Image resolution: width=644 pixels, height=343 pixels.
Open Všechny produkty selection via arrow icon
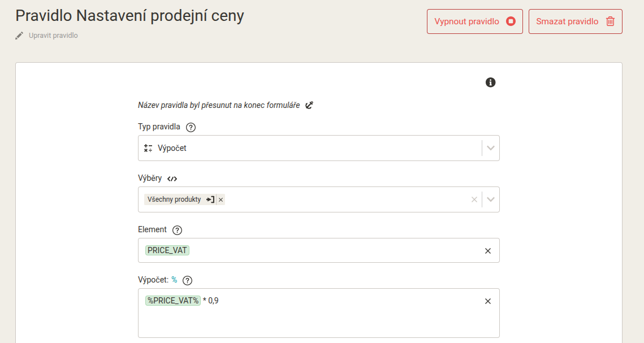[x=210, y=199]
